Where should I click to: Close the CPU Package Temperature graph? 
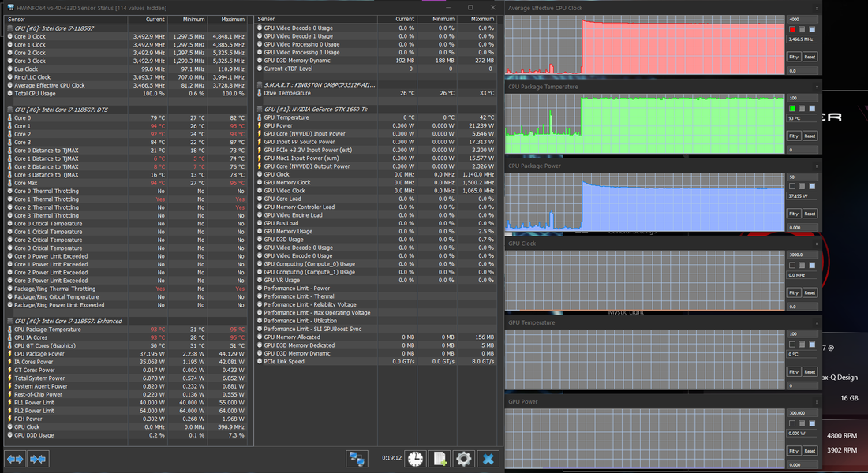pos(816,88)
